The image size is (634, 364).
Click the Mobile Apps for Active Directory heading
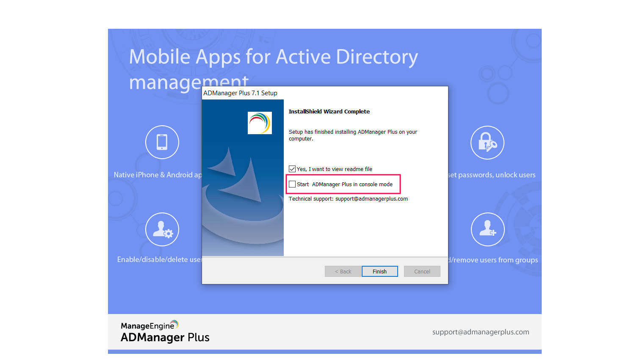273,69
